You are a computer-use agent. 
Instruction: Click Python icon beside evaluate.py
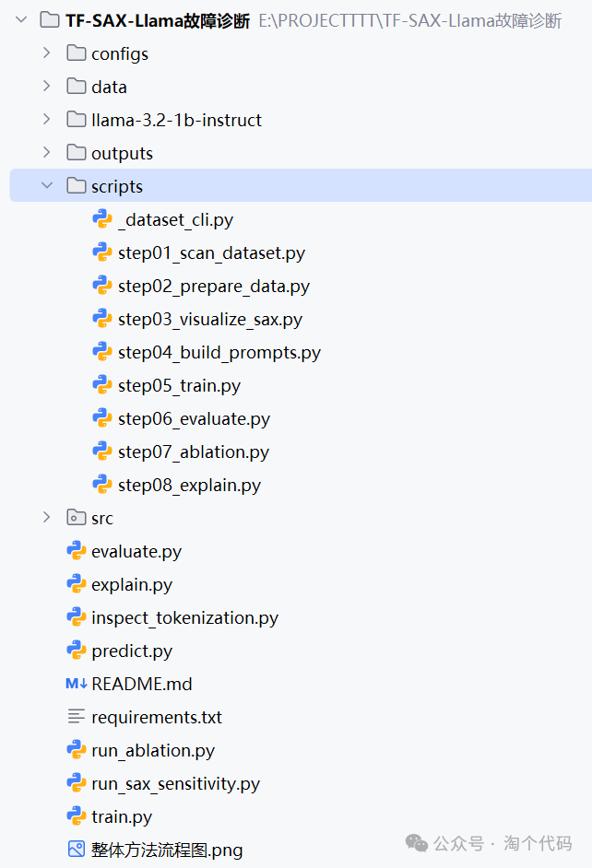tap(77, 551)
